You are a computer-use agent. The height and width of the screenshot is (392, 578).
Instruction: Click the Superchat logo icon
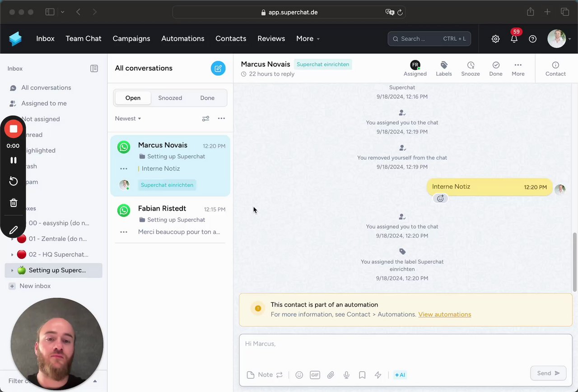coord(15,39)
